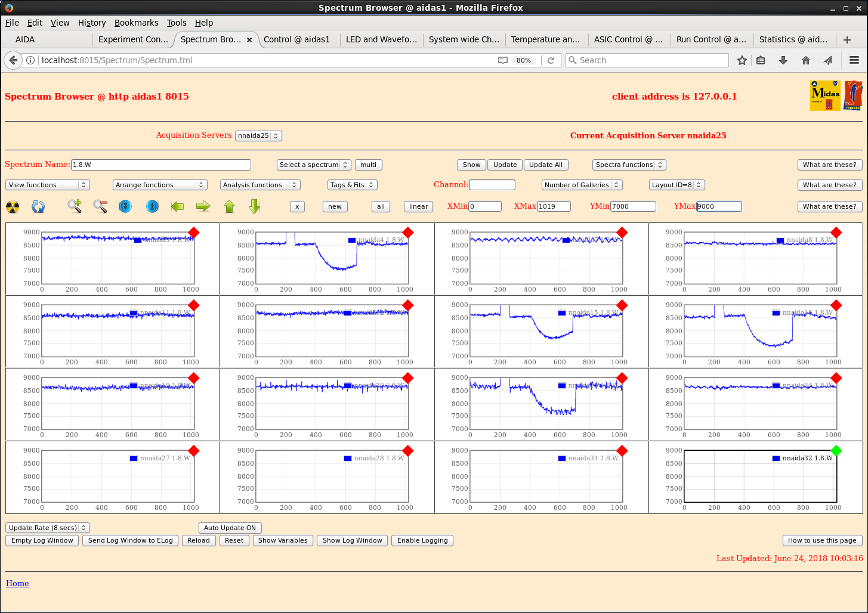Click the blue double-down-arrow round icon
Image resolution: width=868 pixels, height=613 pixels.
(125, 206)
